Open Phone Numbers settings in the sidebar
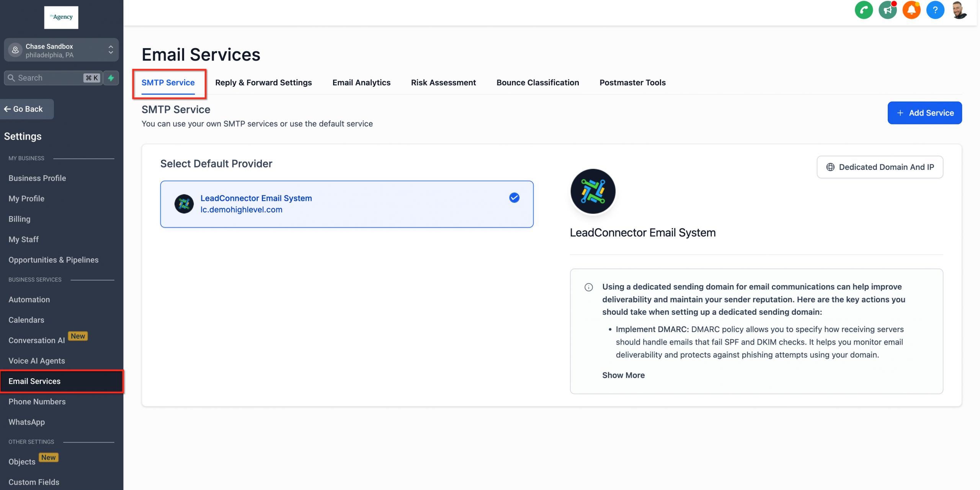 pos(37,401)
